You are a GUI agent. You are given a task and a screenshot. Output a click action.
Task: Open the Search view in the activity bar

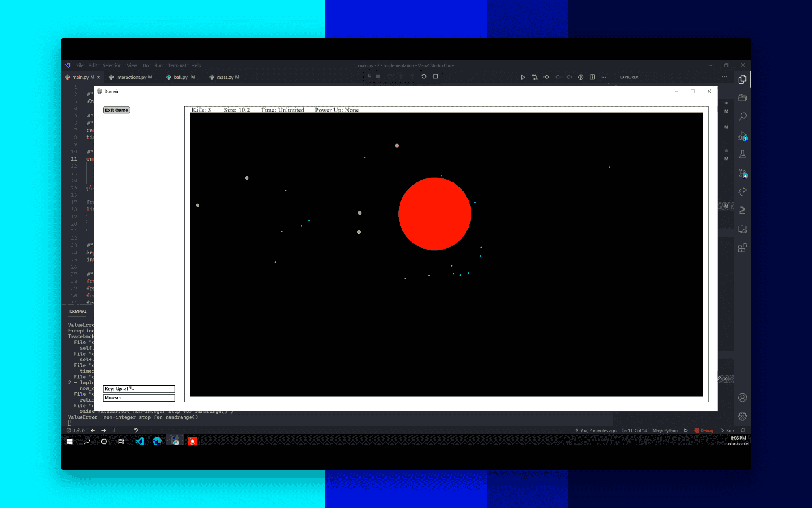pos(742,117)
